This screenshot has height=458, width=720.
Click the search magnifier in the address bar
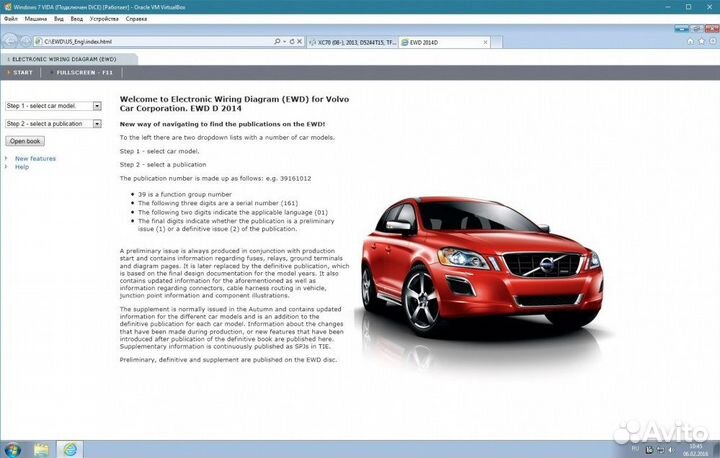[x=277, y=41]
